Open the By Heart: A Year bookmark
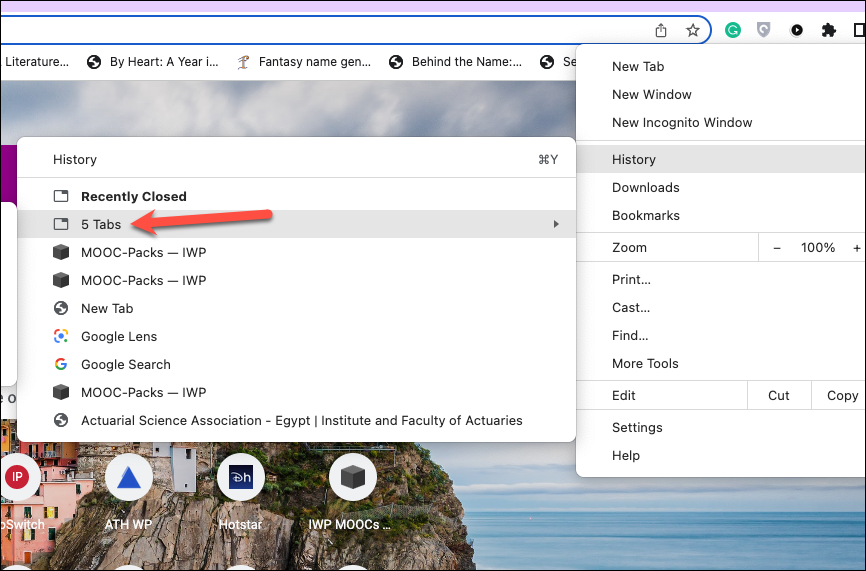 pos(153,62)
